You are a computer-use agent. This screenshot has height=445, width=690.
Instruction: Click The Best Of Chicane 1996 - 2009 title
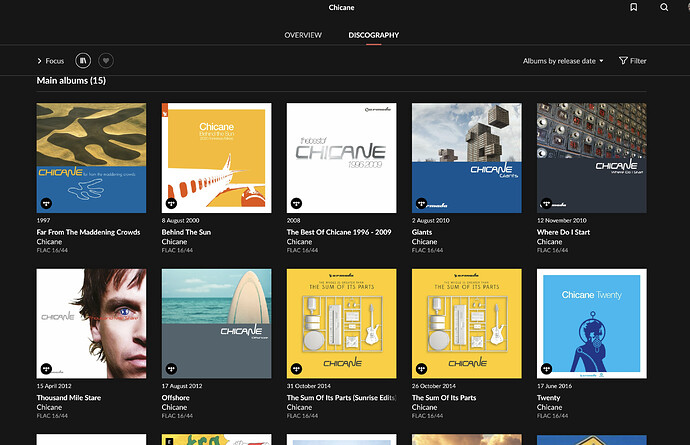pyautogui.click(x=339, y=232)
